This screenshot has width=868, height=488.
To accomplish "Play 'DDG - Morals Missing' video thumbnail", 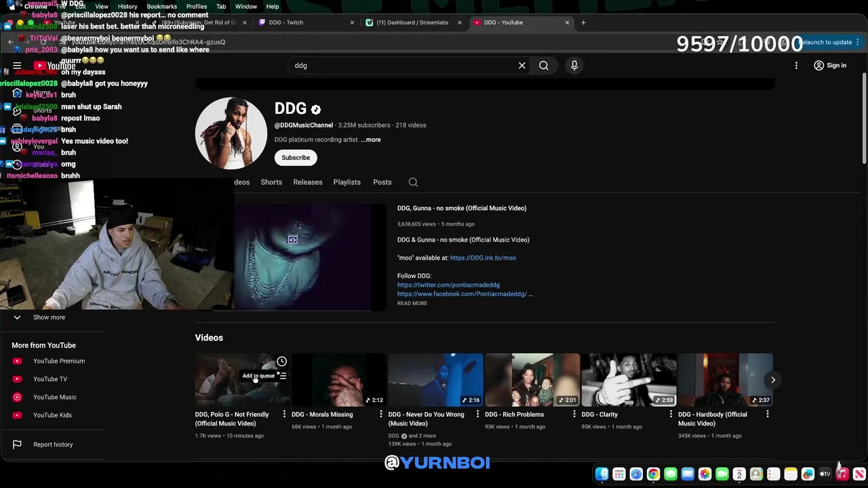I will [339, 380].
